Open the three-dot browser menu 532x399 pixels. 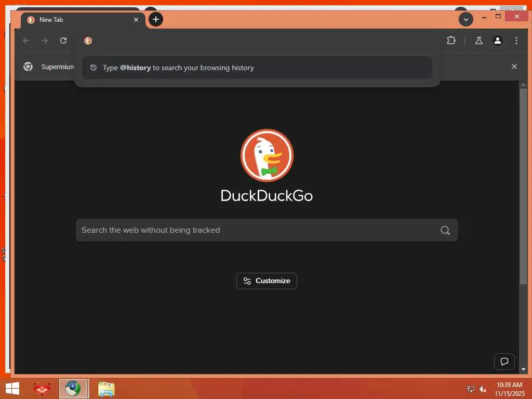516,41
